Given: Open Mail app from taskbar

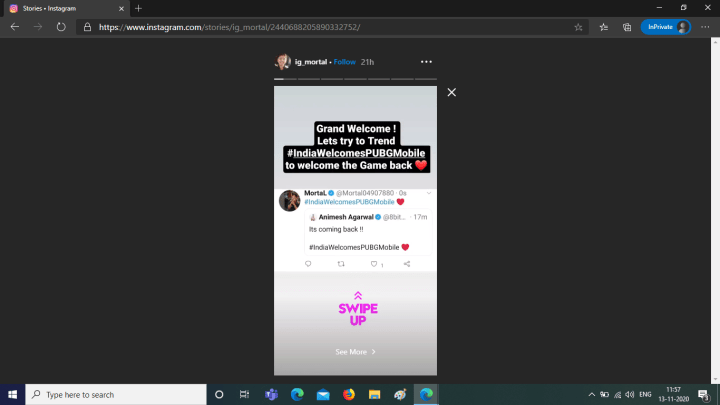Looking at the screenshot, I should pos(323,394).
